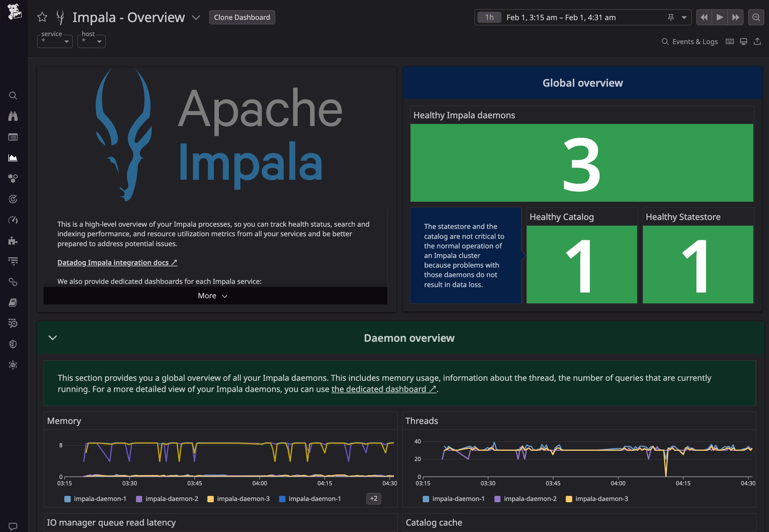This screenshot has width=769, height=532.
Task: Collapse the Daemon overview section
Action: pyautogui.click(x=52, y=338)
